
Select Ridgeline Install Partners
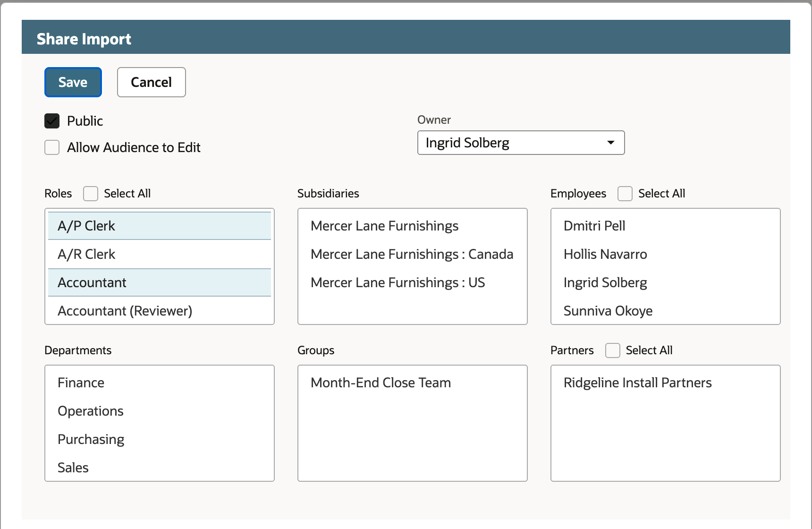point(666,383)
